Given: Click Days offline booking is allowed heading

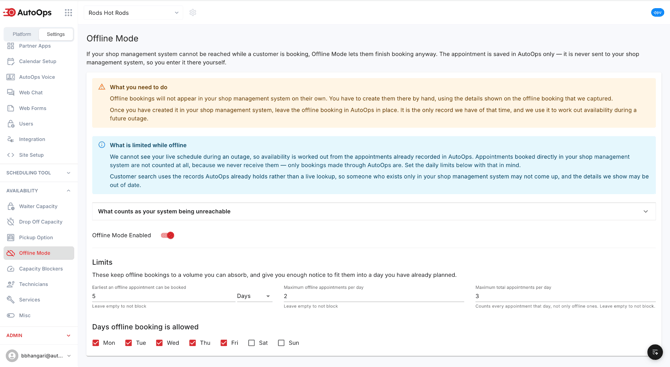Looking at the screenshot, I should pyautogui.click(x=145, y=327).
